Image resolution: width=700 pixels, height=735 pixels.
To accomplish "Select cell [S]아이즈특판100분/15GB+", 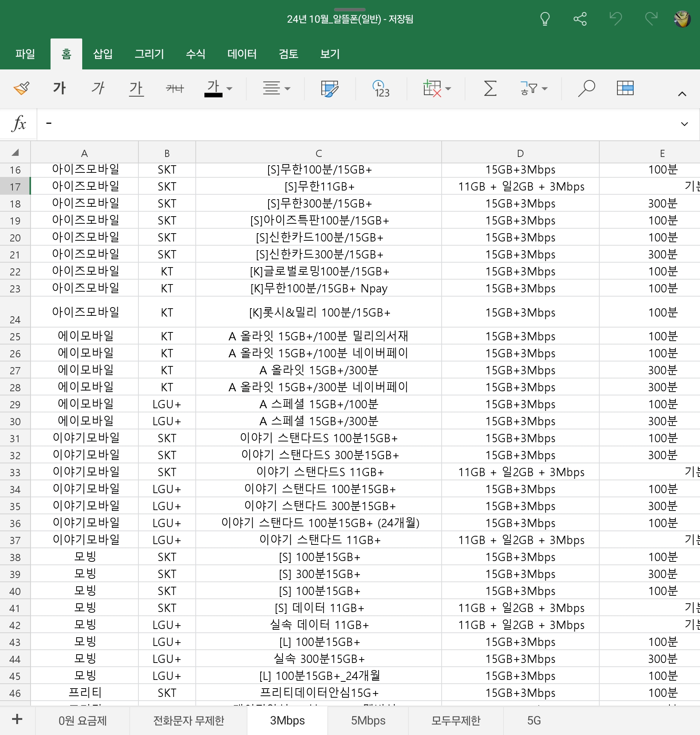I will [319, 220].
